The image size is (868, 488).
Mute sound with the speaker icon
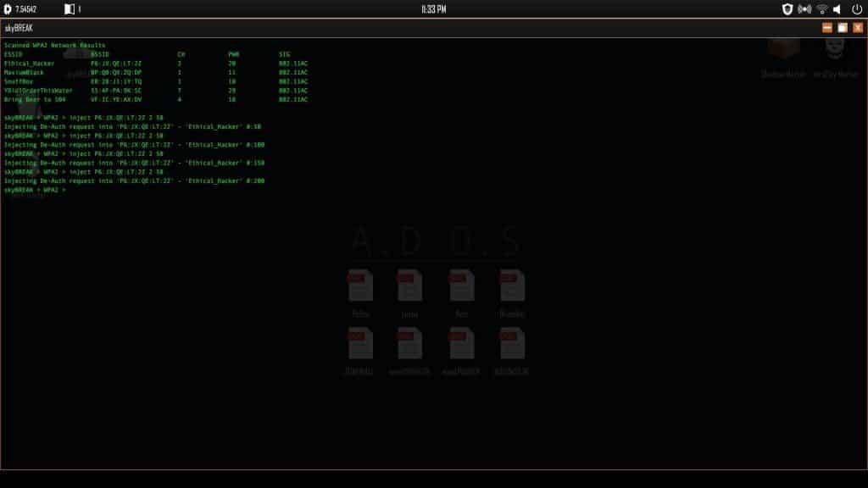pos(837,9)
